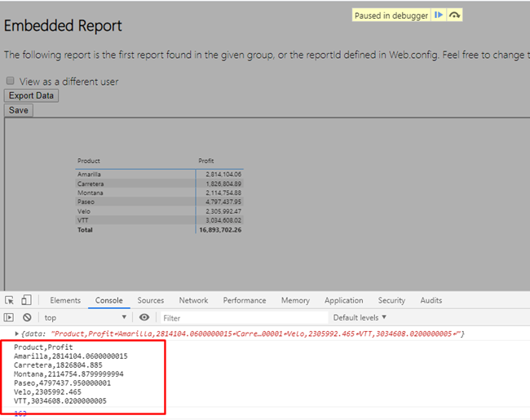Click the 16,893,702.26 total value
530x420 pixels.
click(220, 230)
